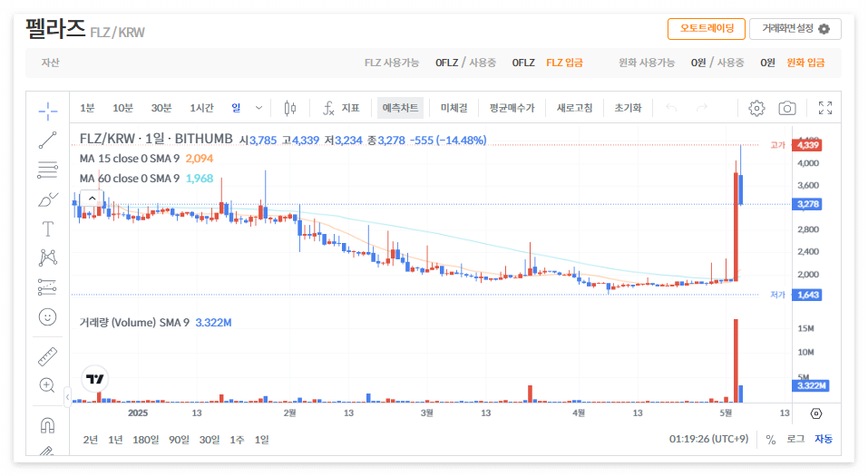Click the FLZ 입금 link

(x=564, y=63)
